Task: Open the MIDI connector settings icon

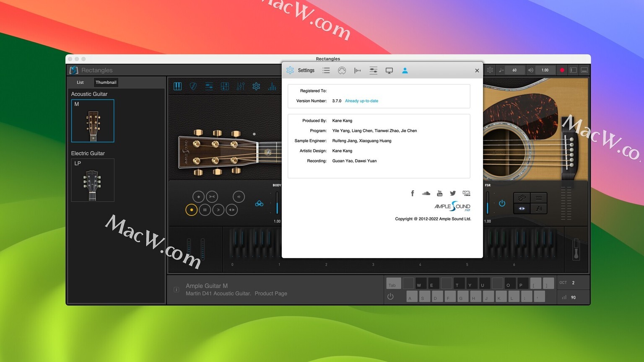Action: (x=342, y=70)
